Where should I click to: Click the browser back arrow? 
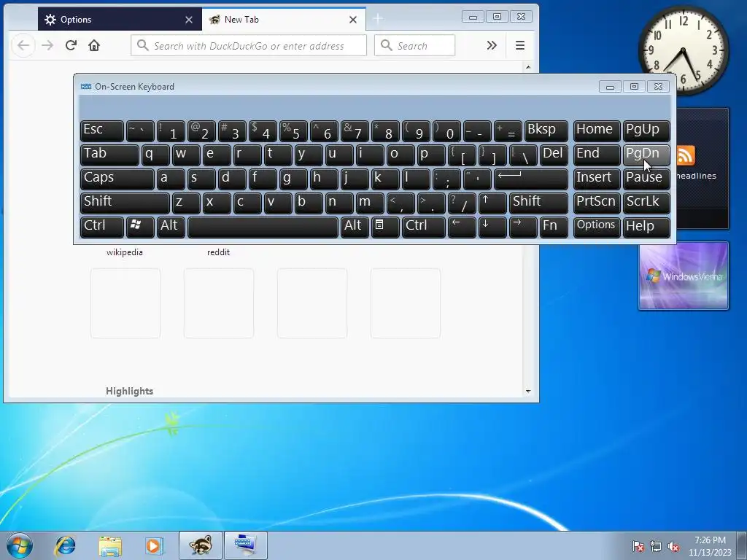coord(23,45)
